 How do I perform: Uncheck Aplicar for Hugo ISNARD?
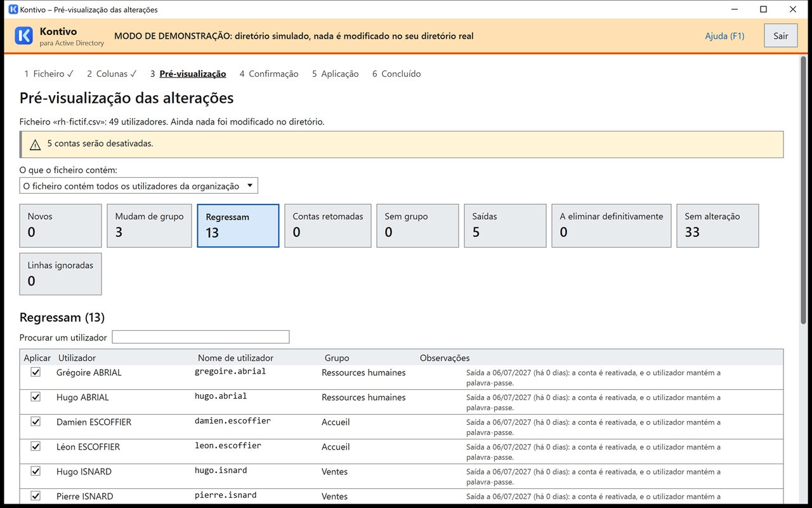pyautogui.click(x=36, y=471)
